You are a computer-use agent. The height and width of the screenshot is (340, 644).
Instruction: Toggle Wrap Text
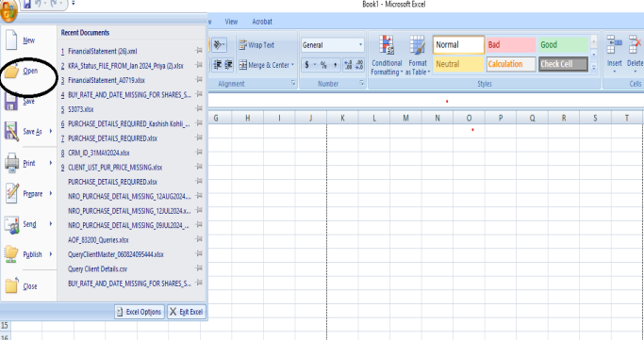tap(256, 45)
